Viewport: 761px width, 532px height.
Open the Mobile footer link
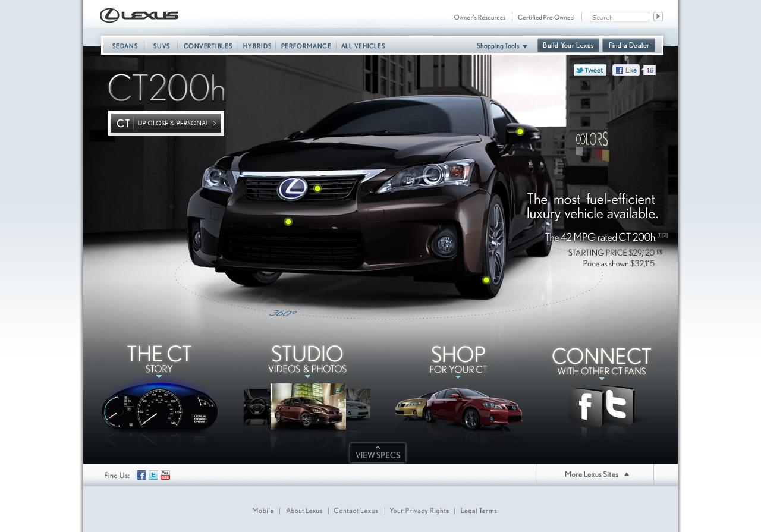click(263, 511)
